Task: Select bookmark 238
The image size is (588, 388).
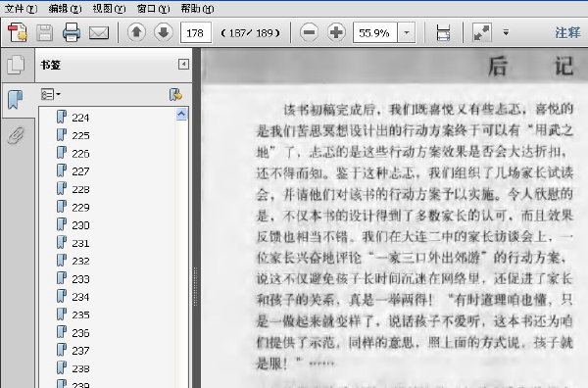Action: click(73, 368)
